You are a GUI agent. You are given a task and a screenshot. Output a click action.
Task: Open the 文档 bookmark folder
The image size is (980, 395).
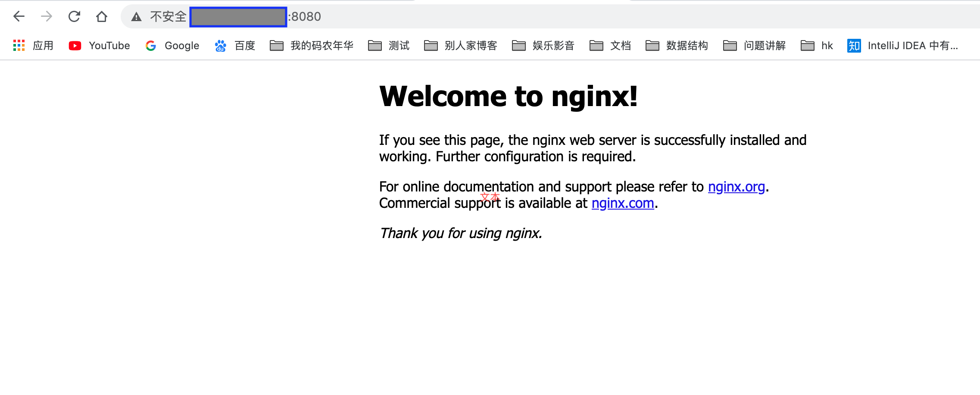click(610, 45)
